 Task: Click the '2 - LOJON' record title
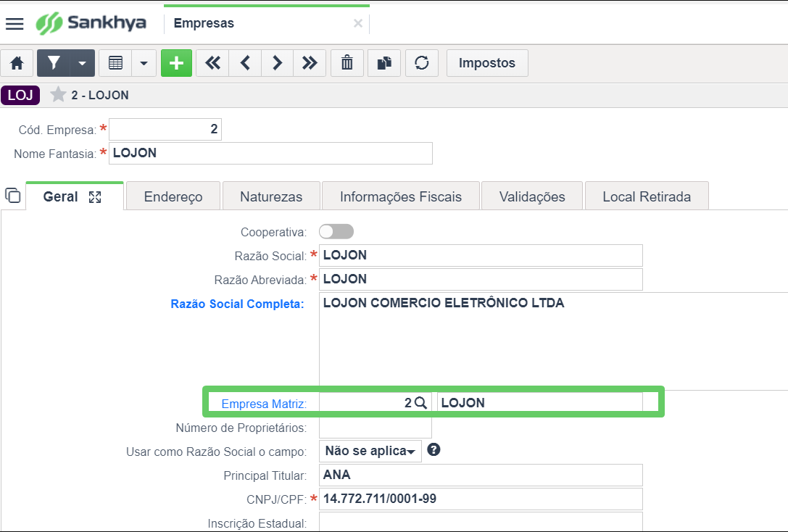click(x=100, y=95)
